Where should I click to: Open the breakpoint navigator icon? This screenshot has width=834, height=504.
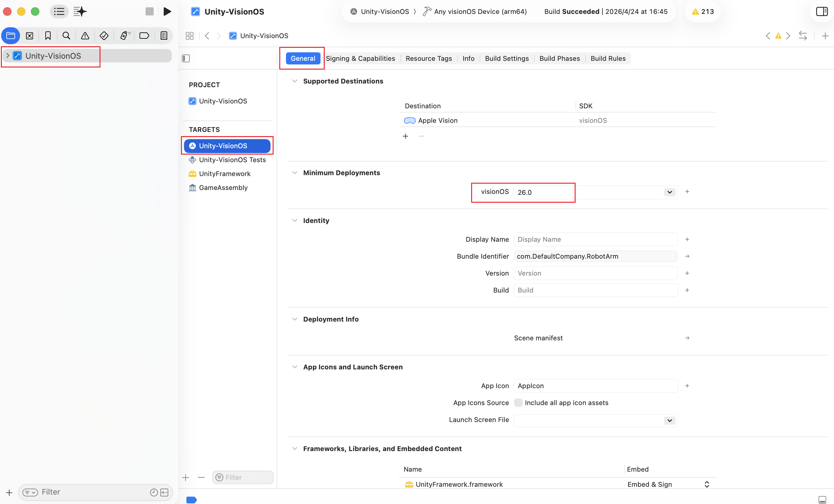pos(144,36)
